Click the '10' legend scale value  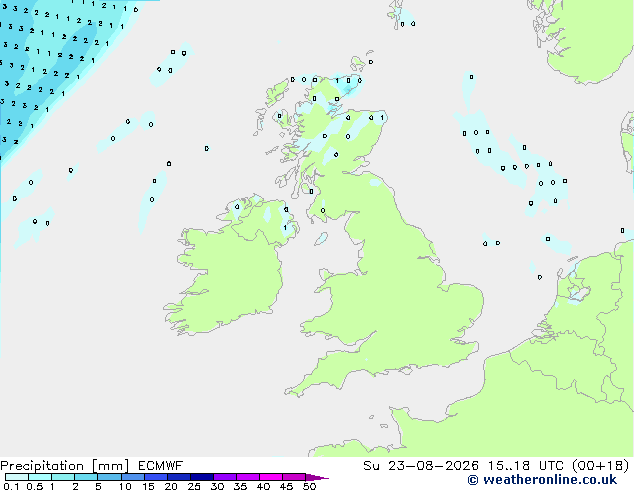pos(125,486)
